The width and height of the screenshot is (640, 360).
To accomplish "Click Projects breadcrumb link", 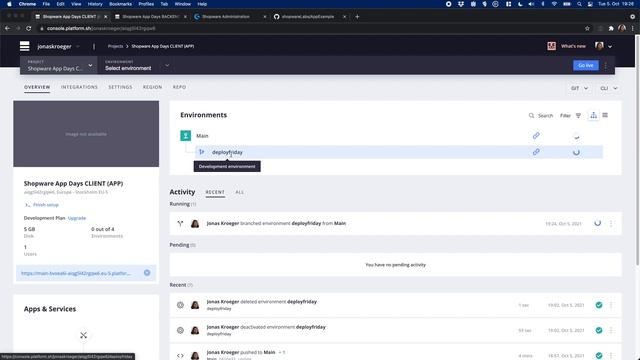I will point(115,46).
